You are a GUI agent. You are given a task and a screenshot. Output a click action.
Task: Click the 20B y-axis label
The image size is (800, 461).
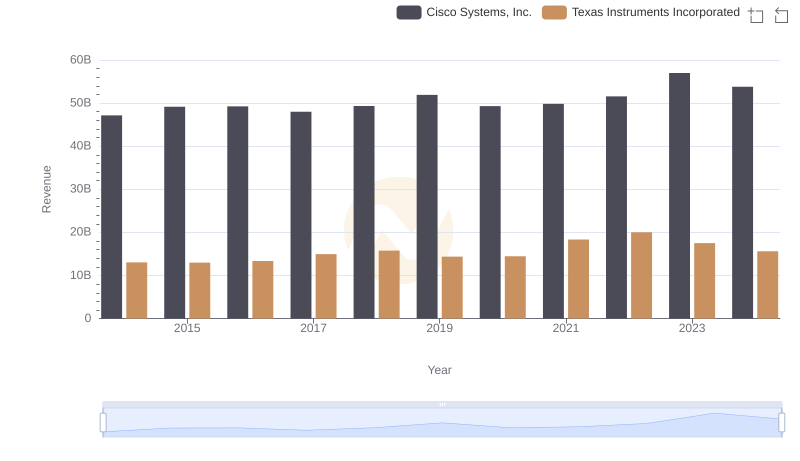pos(81,232)
